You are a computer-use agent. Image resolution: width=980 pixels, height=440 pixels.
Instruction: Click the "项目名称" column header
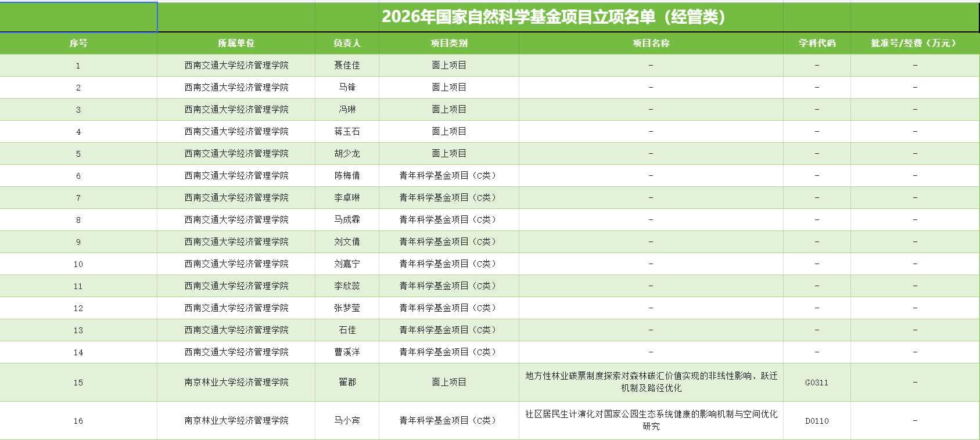651,43
